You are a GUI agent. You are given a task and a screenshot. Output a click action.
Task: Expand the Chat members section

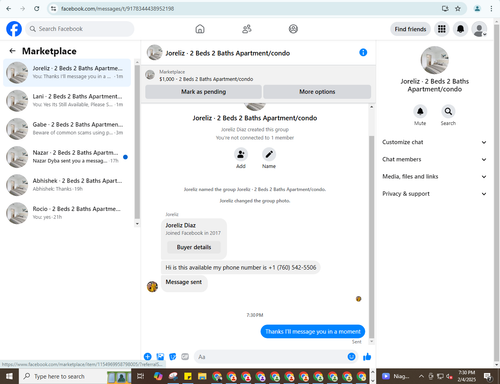tap(434, 159)
